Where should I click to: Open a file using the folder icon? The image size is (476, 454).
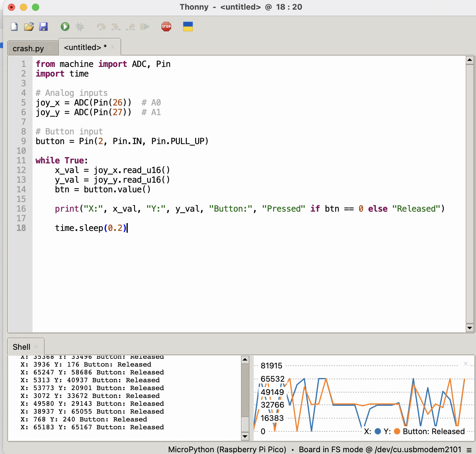tap(29, 27)
